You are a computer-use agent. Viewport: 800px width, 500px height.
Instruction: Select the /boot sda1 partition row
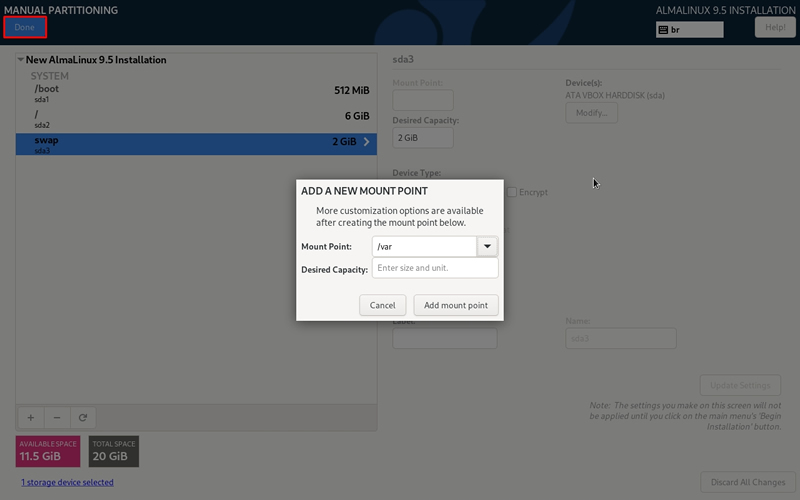(196, 93)
